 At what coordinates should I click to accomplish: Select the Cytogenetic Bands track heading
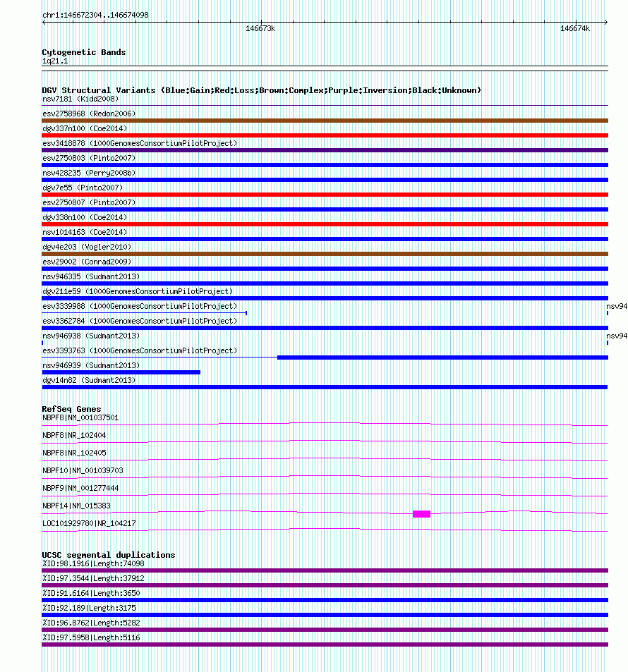coord(84,52)
